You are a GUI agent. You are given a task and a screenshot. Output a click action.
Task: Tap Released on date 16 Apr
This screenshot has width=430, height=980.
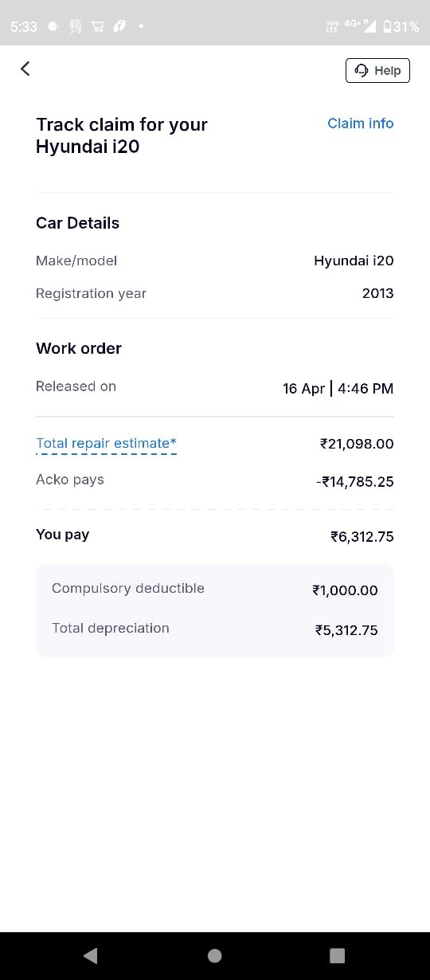(x=303, y=389)
